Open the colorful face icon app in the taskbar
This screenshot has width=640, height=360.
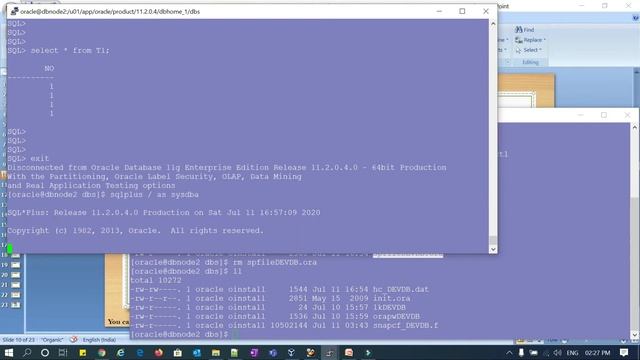click(x=310, y=353)
